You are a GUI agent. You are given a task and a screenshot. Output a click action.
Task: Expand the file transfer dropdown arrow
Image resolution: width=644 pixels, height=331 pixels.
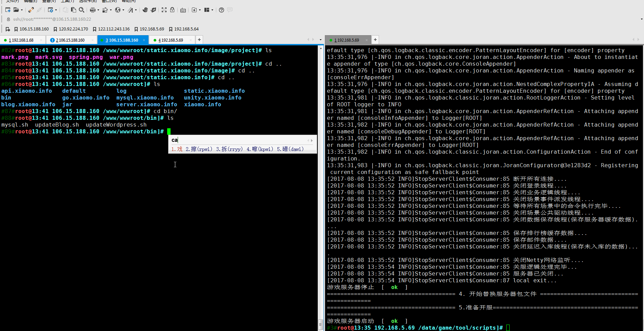(x=111, y=10)
